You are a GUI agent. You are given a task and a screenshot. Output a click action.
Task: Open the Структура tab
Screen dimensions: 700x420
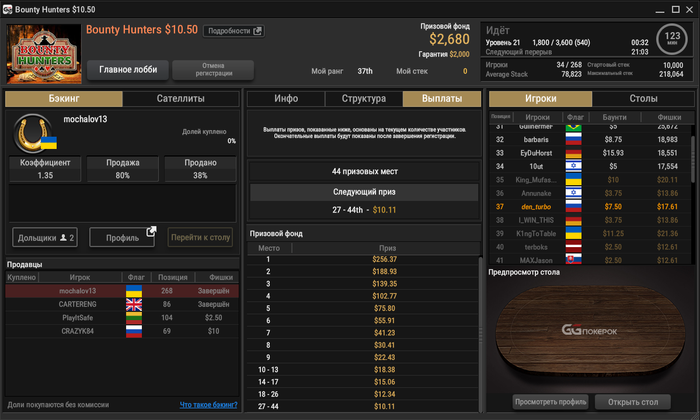(363, 99)
